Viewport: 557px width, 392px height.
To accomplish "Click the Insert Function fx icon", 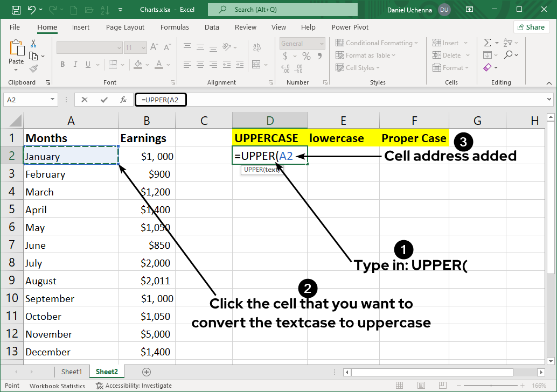I will click(123, 100).
